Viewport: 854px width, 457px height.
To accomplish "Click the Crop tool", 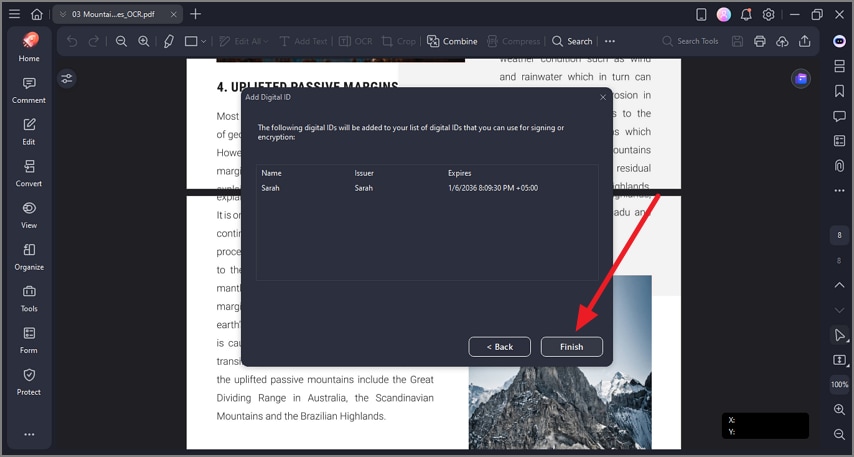I will 399,41.
